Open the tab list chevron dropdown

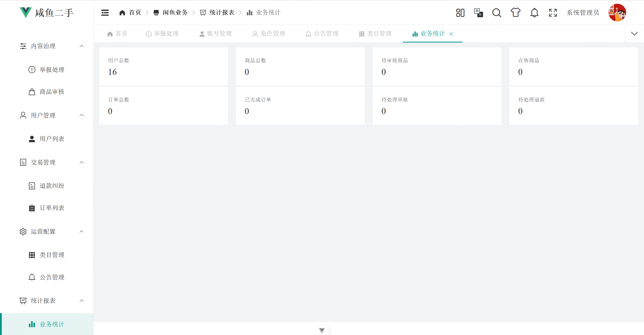coord(635,33)
